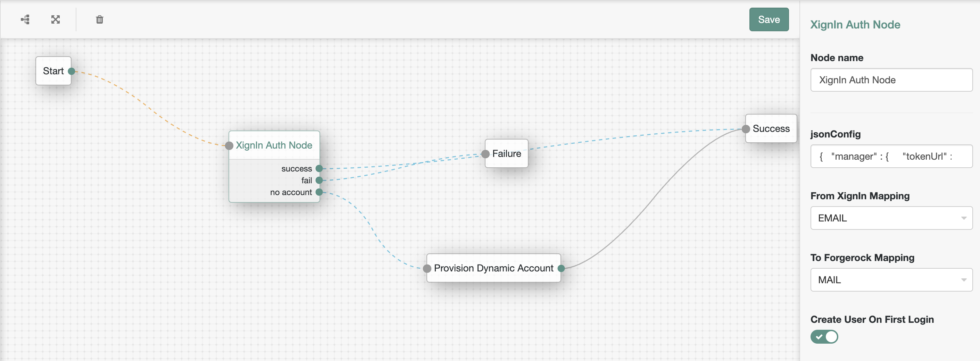980x361 pixels.
Task: Open the From XignIn Mapping dropdown
Action: pos(891,218)
